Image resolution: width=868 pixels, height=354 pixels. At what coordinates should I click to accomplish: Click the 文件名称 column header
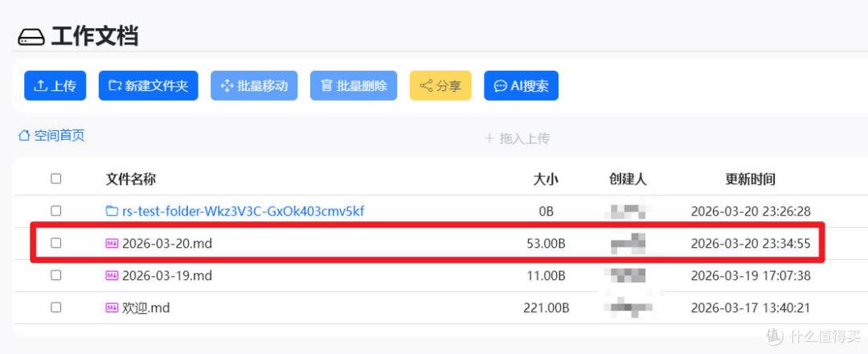pos(131,179)
